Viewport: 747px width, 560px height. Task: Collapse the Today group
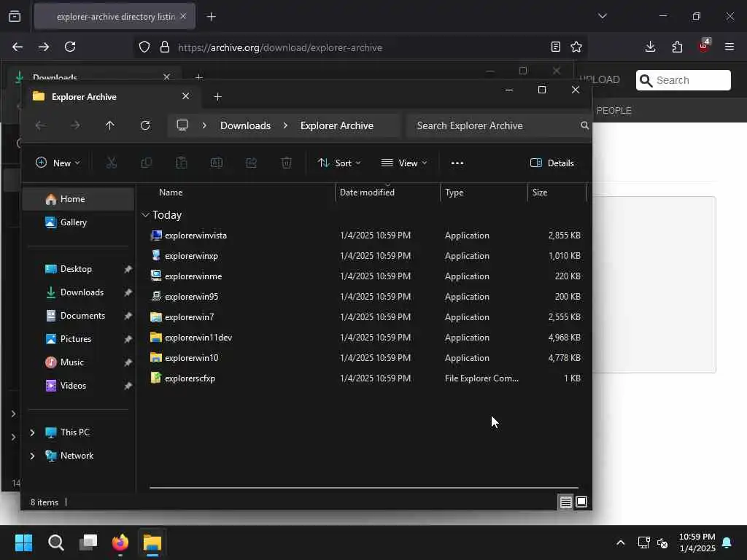145,215
